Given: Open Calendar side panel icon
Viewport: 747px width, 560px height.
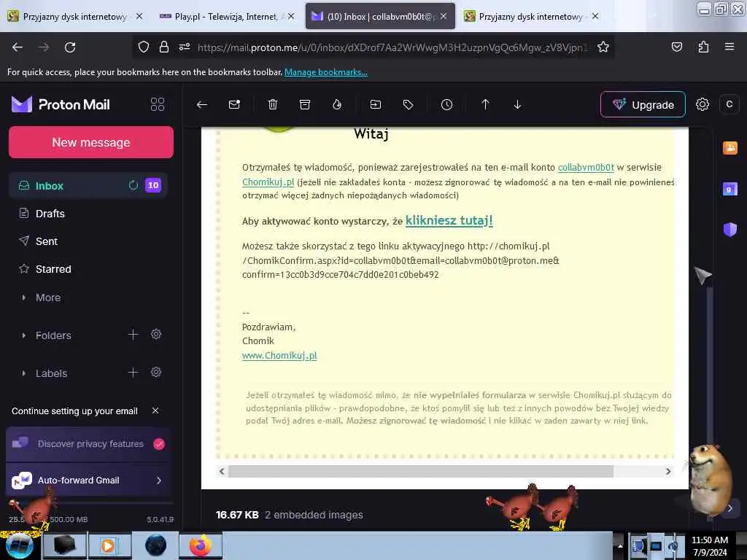Looking at the screenshot, I should click(729, 189).
